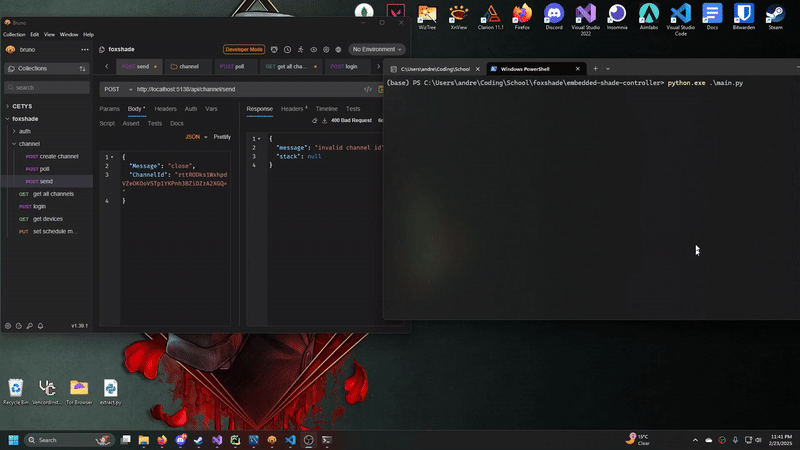Open the Window menu in Bruno
The image size is (800, 450).
pos(69,35)
